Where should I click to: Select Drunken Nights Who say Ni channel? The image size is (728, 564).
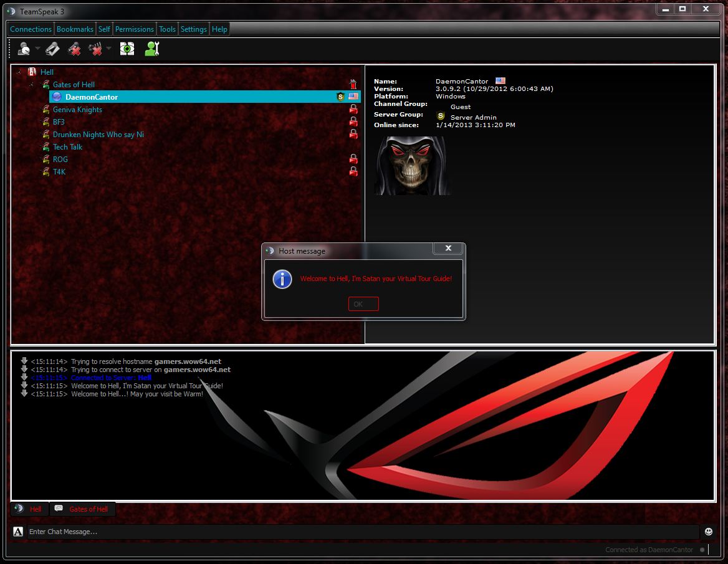pyautogui.click(x=98, y=135)
